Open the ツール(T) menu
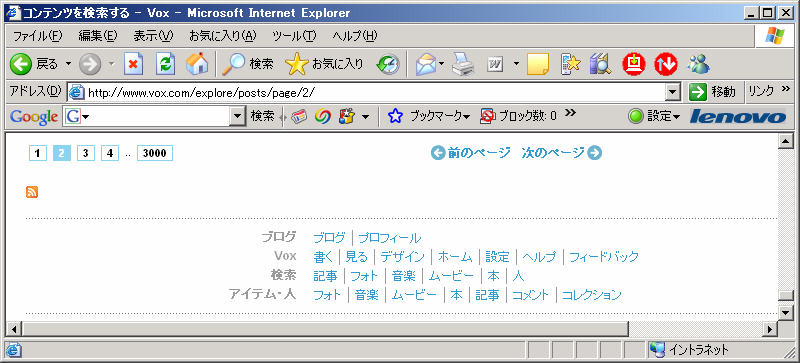 click(x=294, y=36)
